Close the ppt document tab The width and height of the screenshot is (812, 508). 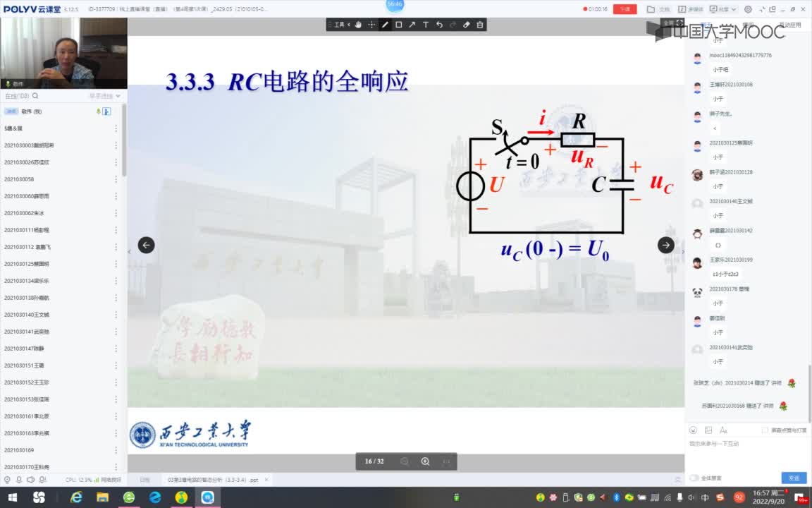click(266, 480)
